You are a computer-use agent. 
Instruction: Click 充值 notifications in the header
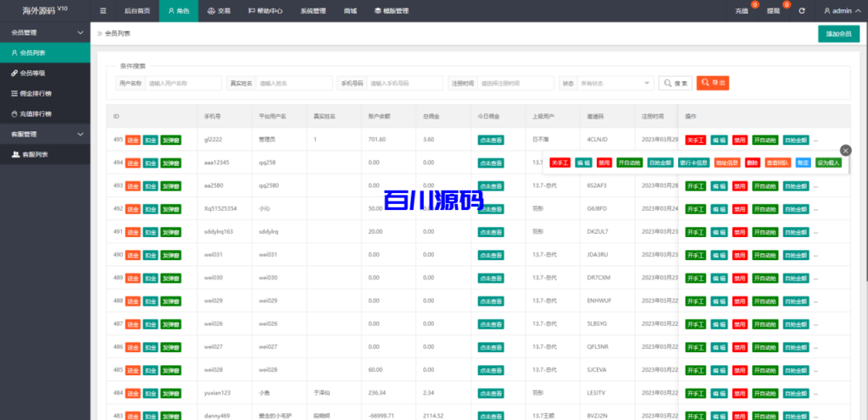(x=742, y=11)
